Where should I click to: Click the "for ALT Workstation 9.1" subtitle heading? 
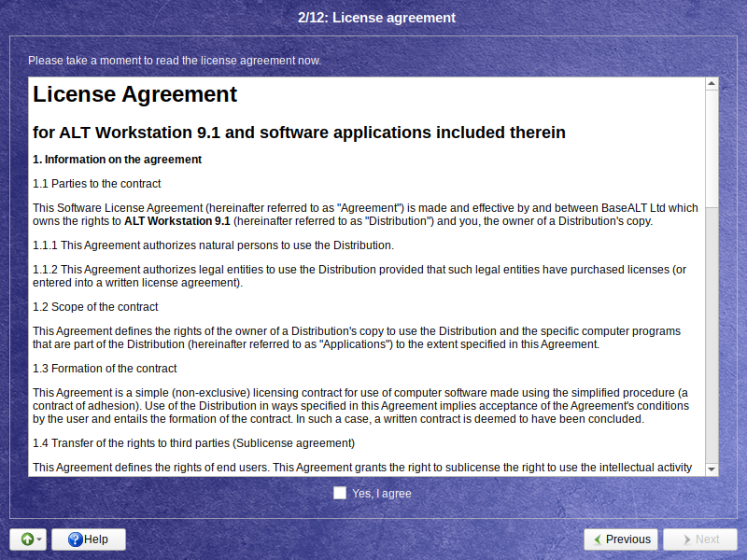[x=299, y=133]
